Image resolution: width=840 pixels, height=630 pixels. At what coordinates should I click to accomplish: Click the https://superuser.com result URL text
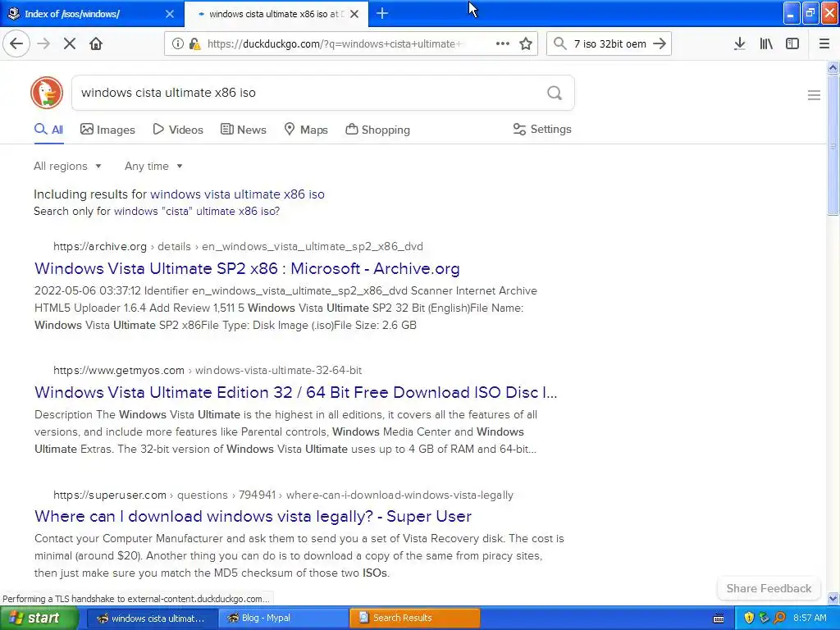[x=110, y=495]
